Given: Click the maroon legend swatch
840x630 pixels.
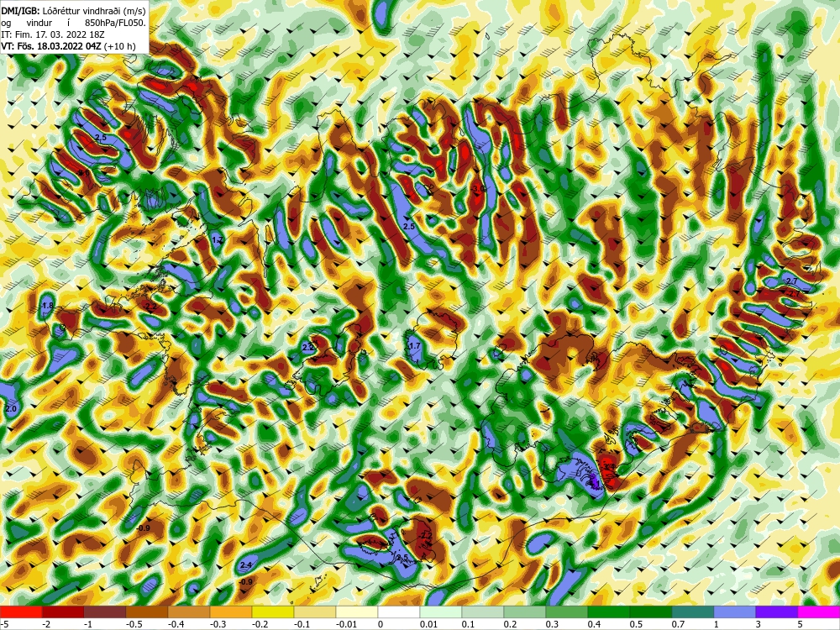Looking at the screenshot, I should tap(105, 612).
